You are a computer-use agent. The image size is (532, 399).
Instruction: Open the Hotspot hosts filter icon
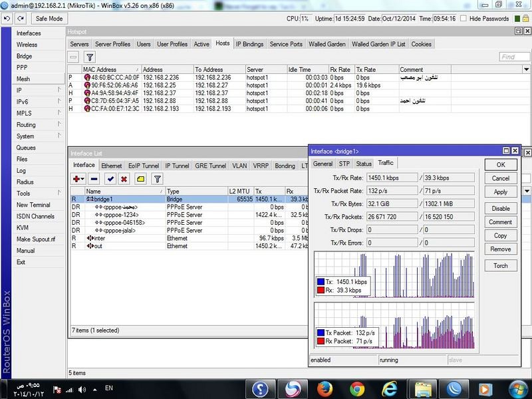click(x=90, y=57)
